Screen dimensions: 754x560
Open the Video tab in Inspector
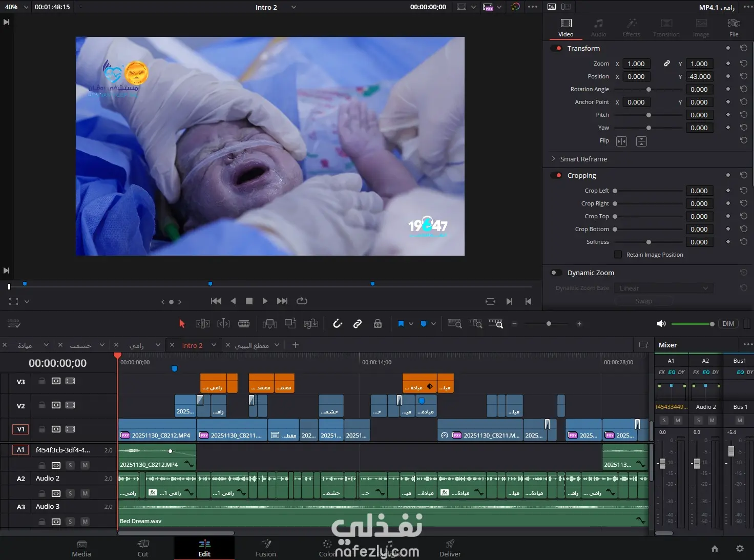566,28
